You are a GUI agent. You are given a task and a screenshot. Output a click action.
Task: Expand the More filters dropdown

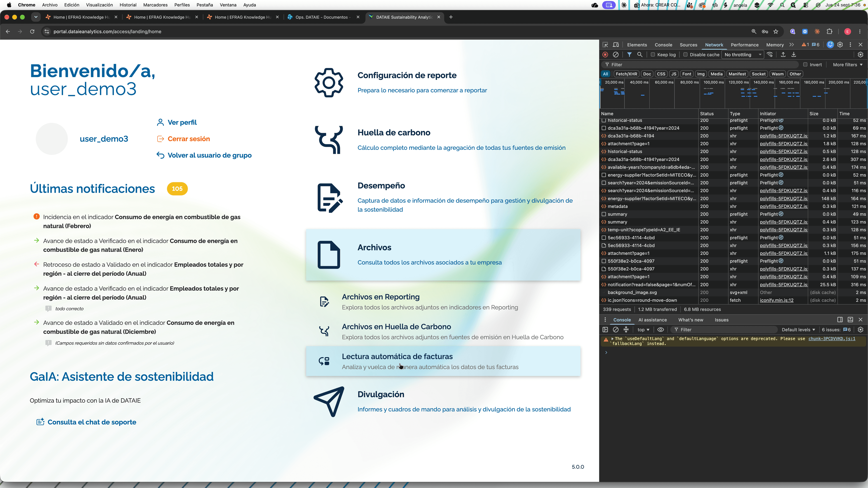pyautogui.click(x=847, y=65)
